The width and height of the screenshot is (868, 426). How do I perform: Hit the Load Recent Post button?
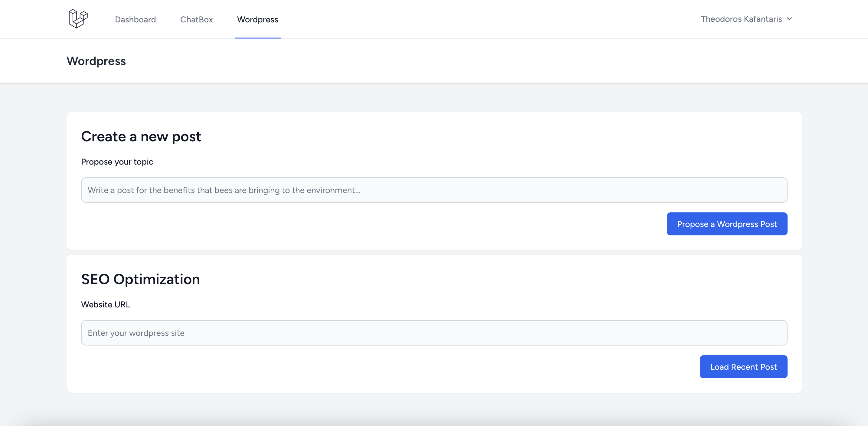(x=743, y=367)
